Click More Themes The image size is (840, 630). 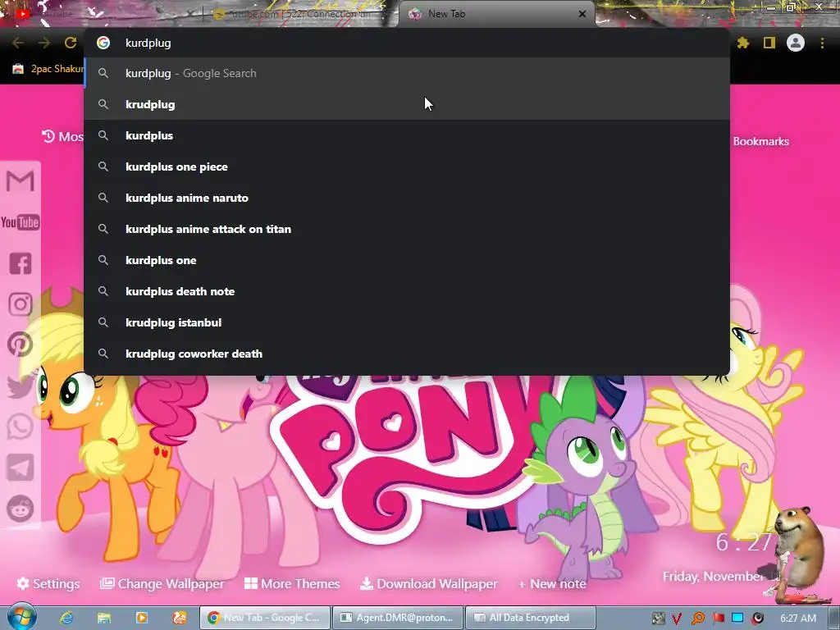[x=292, y=583]
